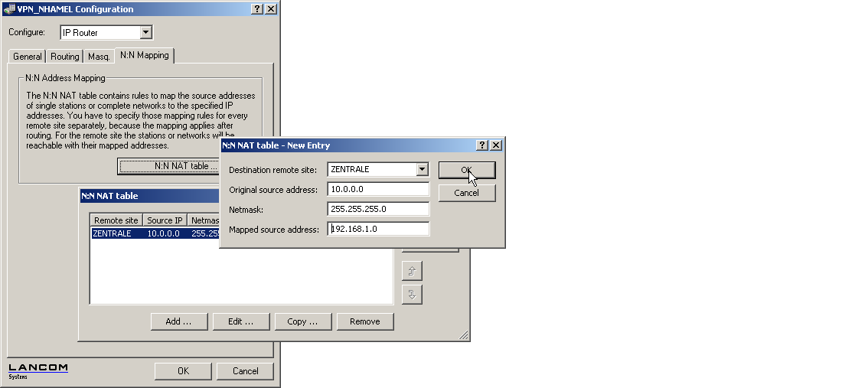Open the Destination remote site dropdown
The height and width of the screenshot is (388, 868).
[422, 169]
